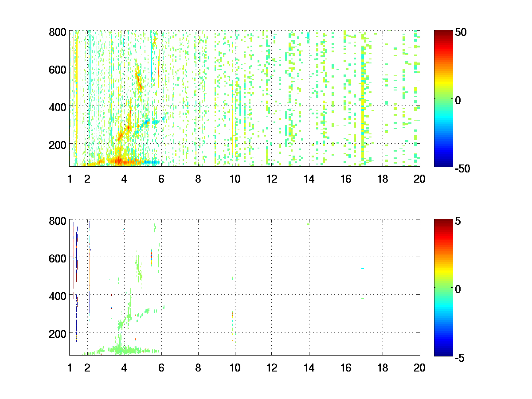Click x-axis tick 14 on upper plot
532x399 pixels.
pyautogui.click(x=309, y=179)
